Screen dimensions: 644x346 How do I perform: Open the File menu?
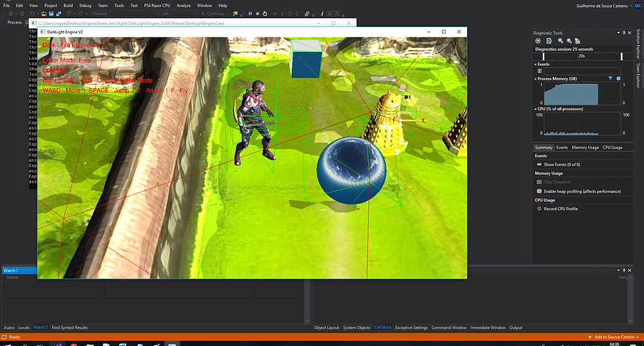coord(6,6)
